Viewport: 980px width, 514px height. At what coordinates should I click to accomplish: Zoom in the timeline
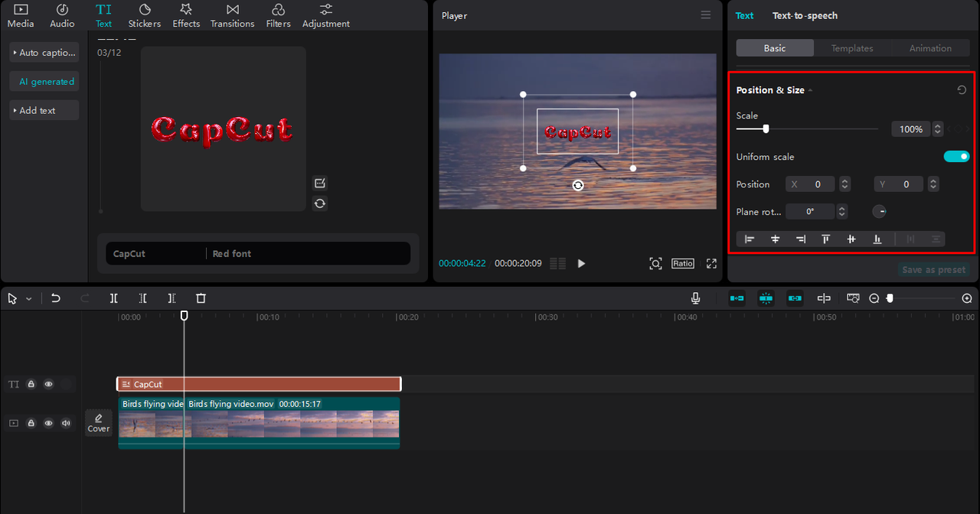(967, 298)
